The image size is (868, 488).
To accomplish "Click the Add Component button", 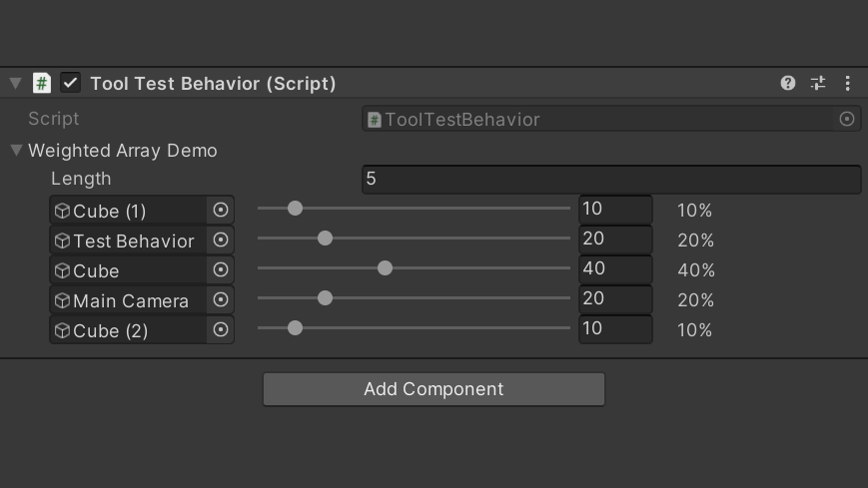I will (x=434, y=389).
